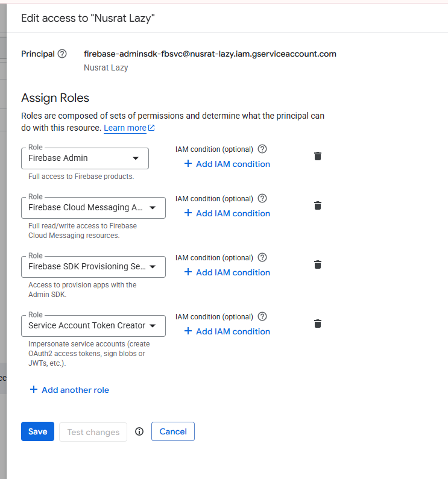Add another role
The height and width of the screenshot is (479, 448).
(69, 390)
